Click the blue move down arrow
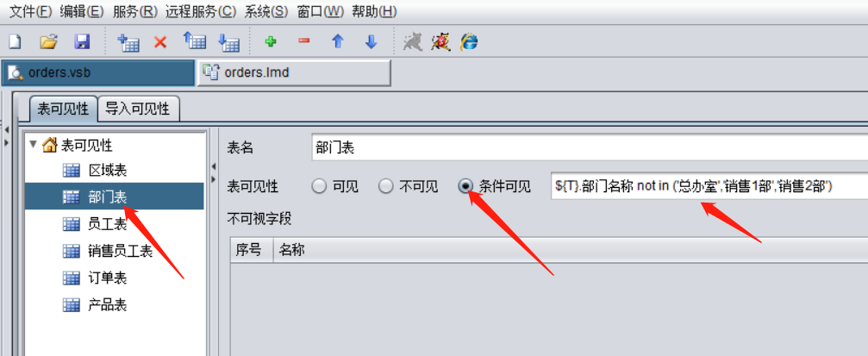 pos(371,41)
